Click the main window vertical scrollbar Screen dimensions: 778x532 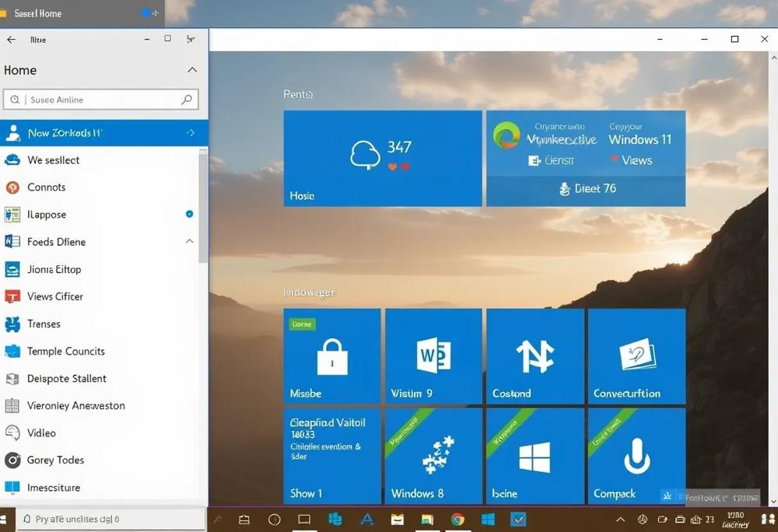773,279
